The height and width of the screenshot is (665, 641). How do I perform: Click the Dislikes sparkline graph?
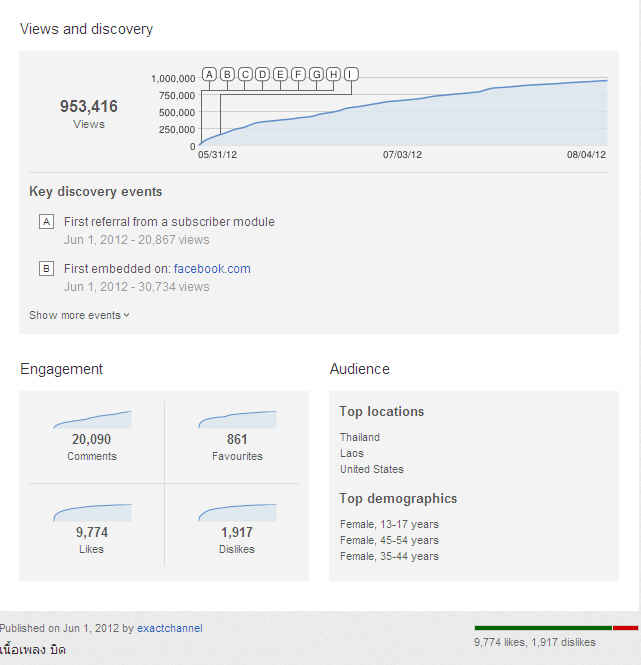point(237,512)
